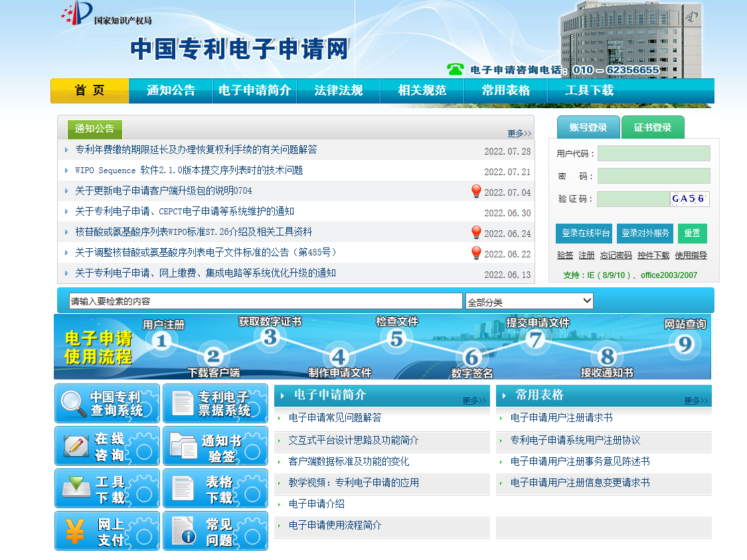Open the 中国专利查询系统 magnifier icon tile
This screenshot has width=747, height=560.
(107, 403)
